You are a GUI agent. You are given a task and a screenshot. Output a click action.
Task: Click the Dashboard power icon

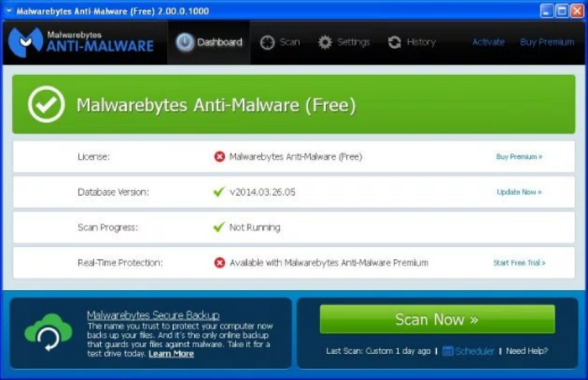[x=185, y=42]
